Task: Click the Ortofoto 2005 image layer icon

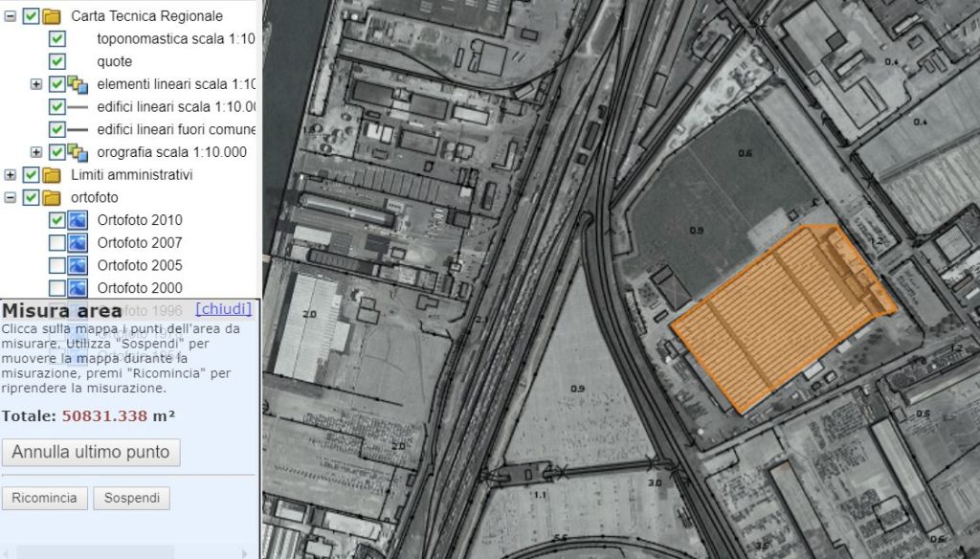Action: pos(78,265)
